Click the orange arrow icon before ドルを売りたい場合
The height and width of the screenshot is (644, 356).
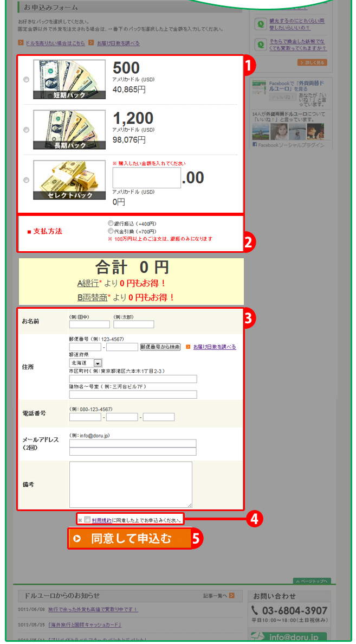pyautogui.click(x=21, y=43)
